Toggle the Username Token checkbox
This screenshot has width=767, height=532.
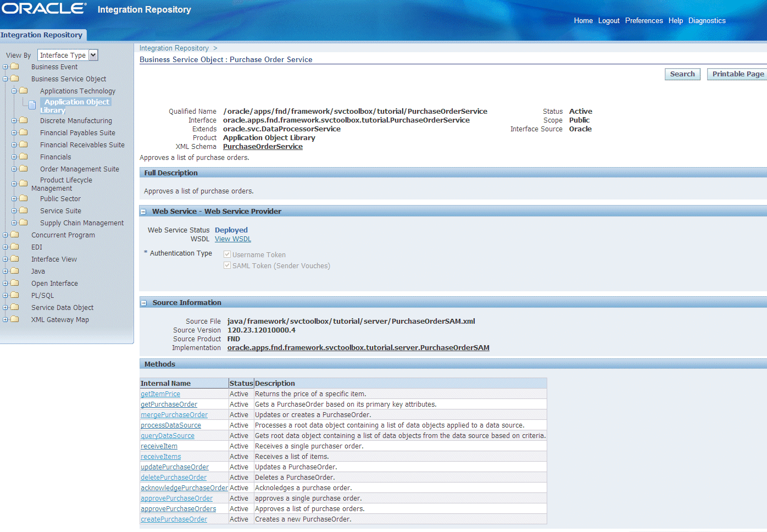point(227,254)
